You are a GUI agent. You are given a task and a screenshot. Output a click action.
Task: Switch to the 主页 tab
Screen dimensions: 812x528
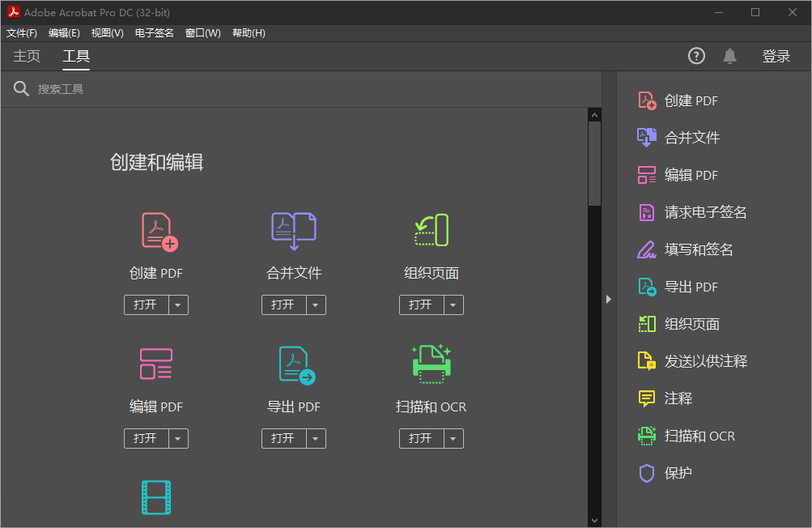[x=27, y=56]
